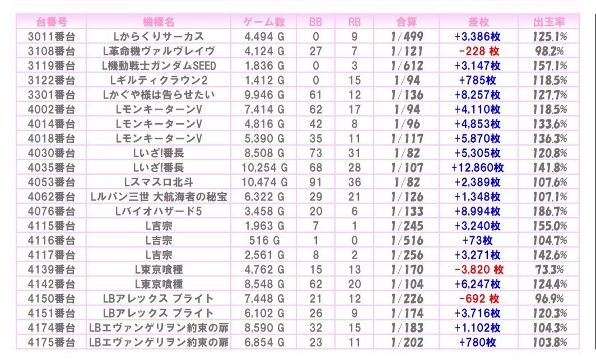This screenshot has width=596, height=364.
Task: Select the 4076番台 cell
Action: point(52,211)
